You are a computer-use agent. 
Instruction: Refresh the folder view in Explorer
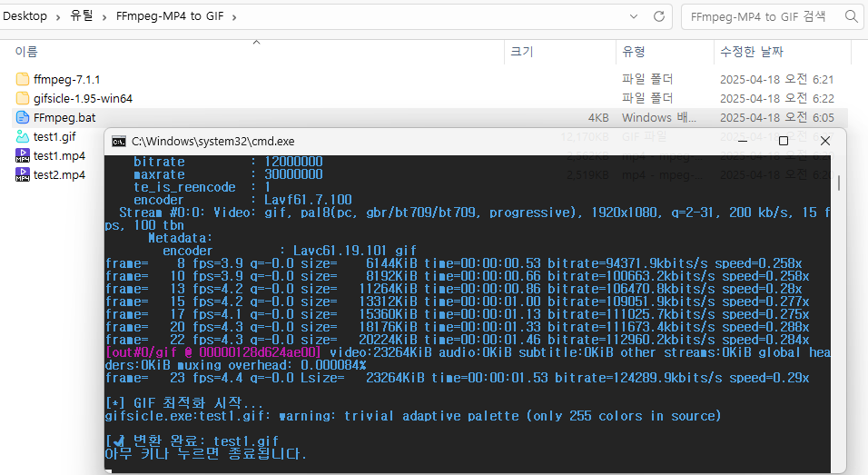point(659,16)
